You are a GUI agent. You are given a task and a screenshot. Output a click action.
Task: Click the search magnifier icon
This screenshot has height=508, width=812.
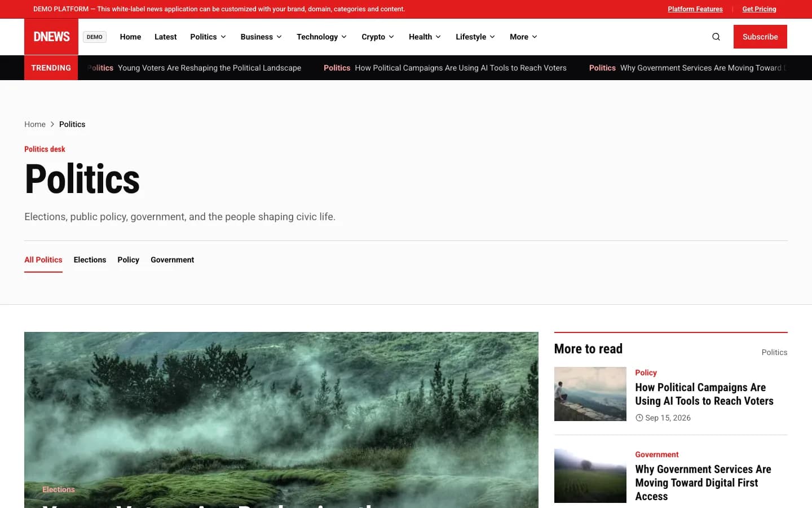(x=716, y=37)
